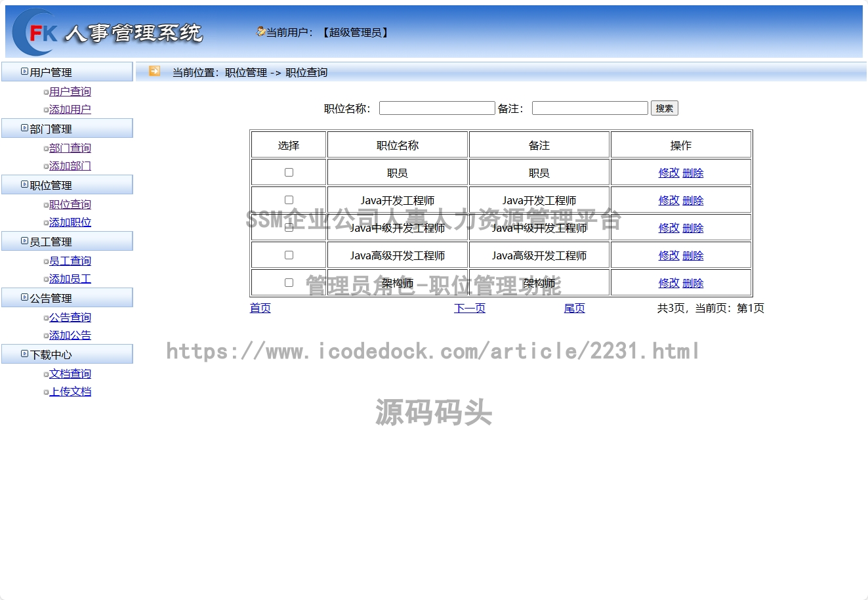The width and height of the screenshot is (868, 600).
Task: Click the 职位名称 column header
Action: point(398,145)
